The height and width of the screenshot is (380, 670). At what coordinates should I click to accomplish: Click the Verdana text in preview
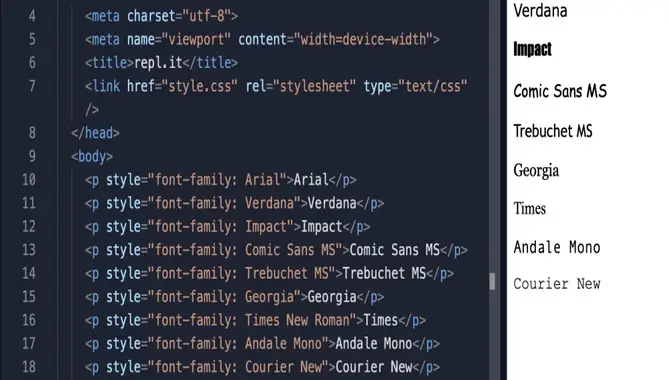click(541, 11)
